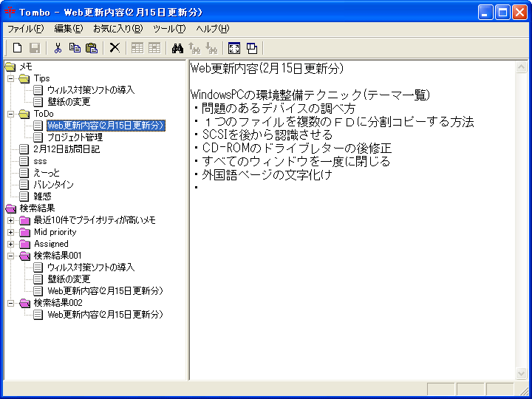Toggle two-pane view toolbar icon

[234, 48]
